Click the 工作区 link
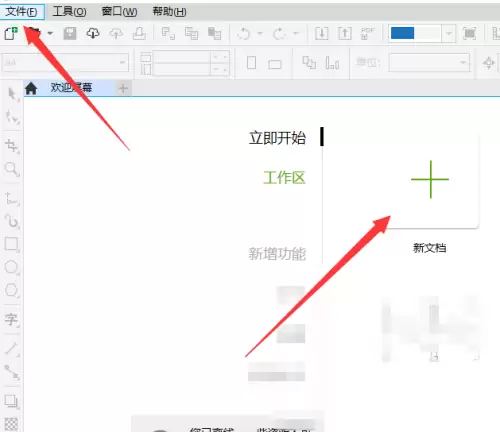500x432 pixels. [x=284, y=178]
